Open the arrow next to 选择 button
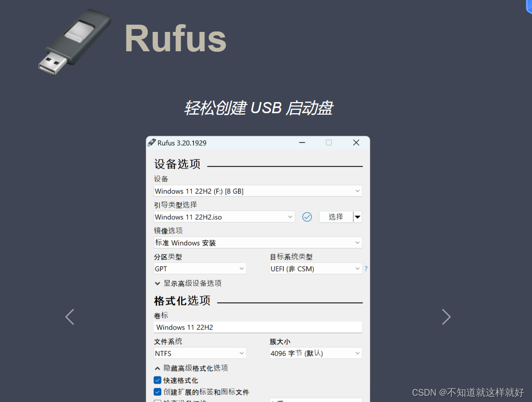Screen dimensions: 532x402 [x=358, y=217]
